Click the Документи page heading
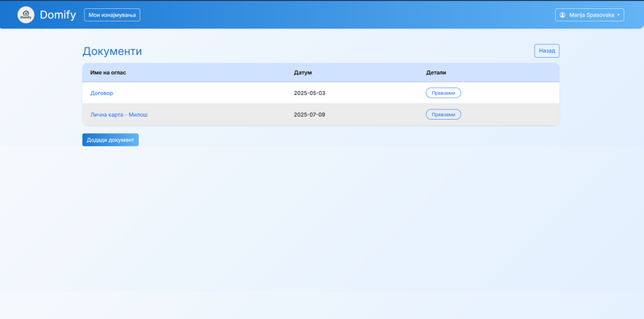This screenshot has width=644, height=319. [x=112, y=52]
